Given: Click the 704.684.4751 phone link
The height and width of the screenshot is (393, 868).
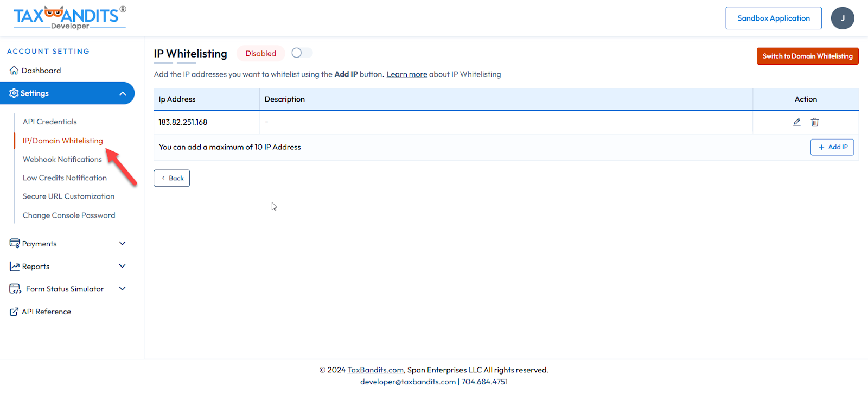Looking at the screenshot, I should coord(484,382).
